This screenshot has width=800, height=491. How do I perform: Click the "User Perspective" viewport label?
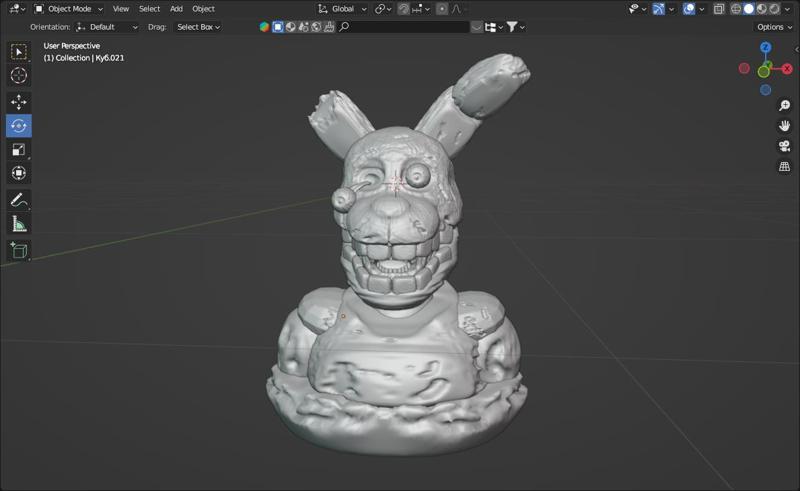coord(71,46)
